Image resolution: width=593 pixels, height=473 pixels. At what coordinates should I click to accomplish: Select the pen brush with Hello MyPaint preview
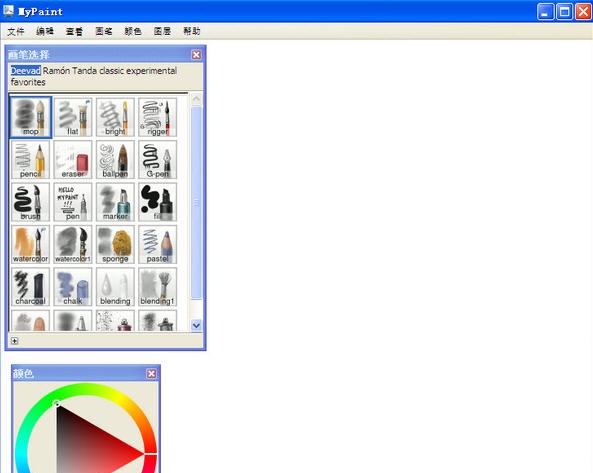(73, 202)
